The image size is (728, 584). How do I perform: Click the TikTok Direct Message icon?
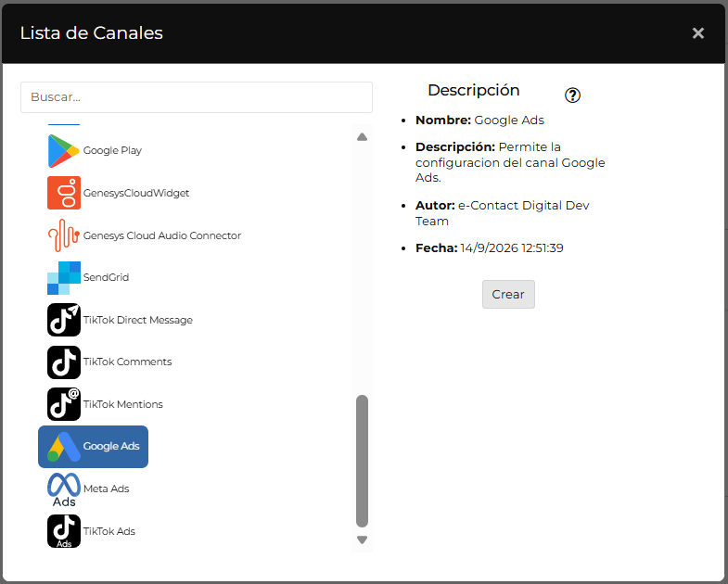[64, 320]
